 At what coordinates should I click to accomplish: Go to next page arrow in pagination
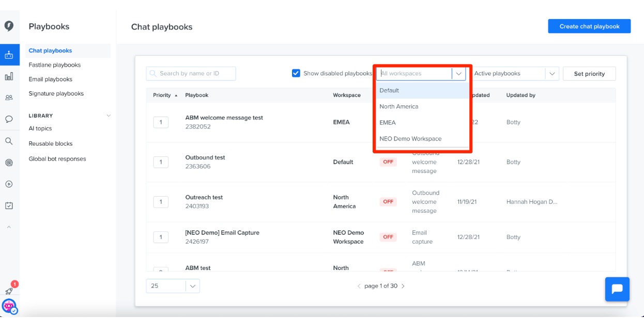[403, 286]
